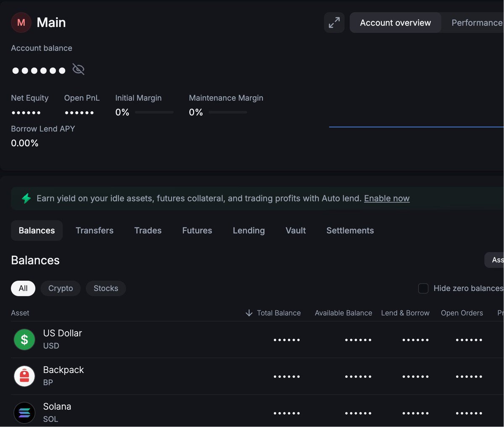Screen dimensions: 504x427
Task: Toggle account balance visibility eye icon
Action: click(79, 69)
